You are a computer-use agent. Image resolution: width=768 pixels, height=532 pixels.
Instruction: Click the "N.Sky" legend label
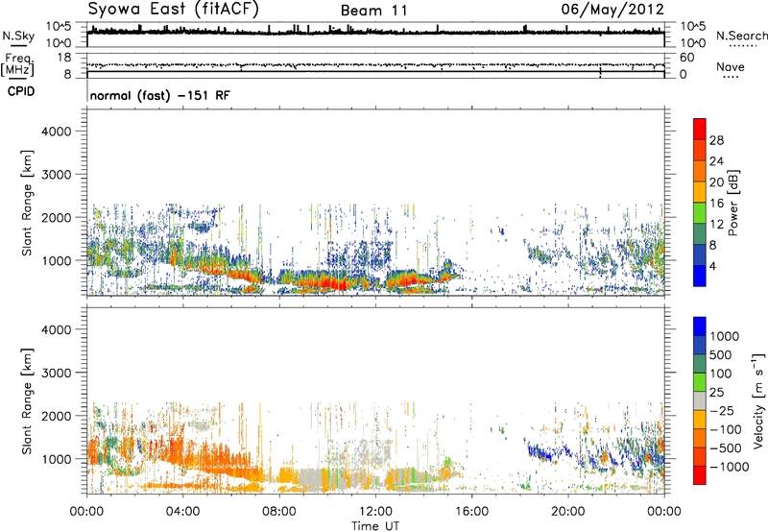(x=18, y=36)
